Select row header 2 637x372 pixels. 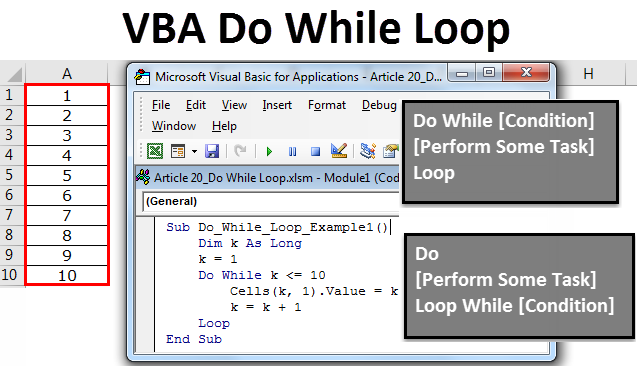tap(9, 115)
